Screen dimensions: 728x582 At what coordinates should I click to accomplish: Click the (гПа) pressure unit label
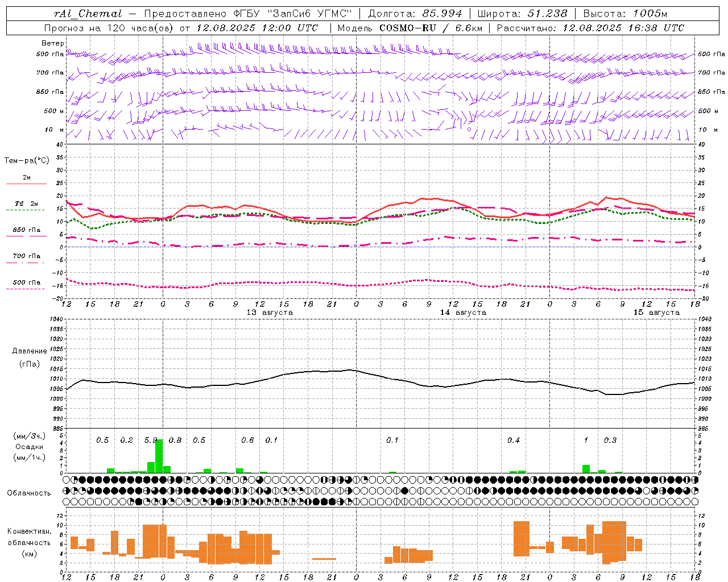pos(30,364)
